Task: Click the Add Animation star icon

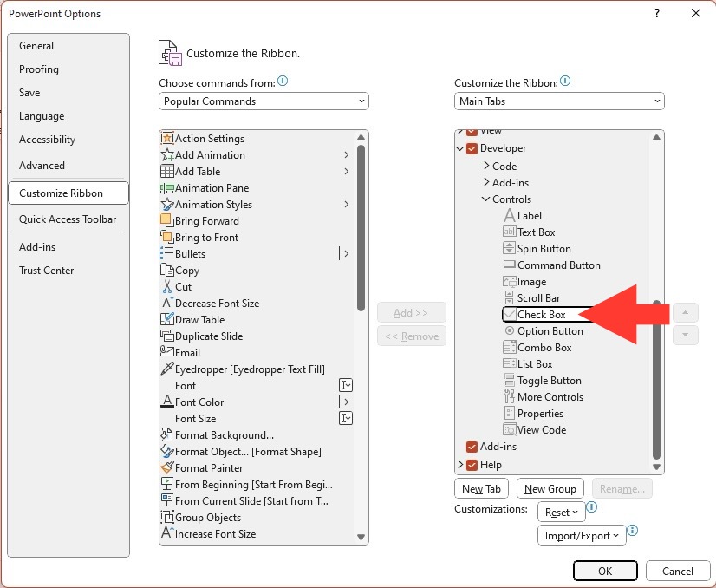Action: pyautogui.click(x=167, y=154)
